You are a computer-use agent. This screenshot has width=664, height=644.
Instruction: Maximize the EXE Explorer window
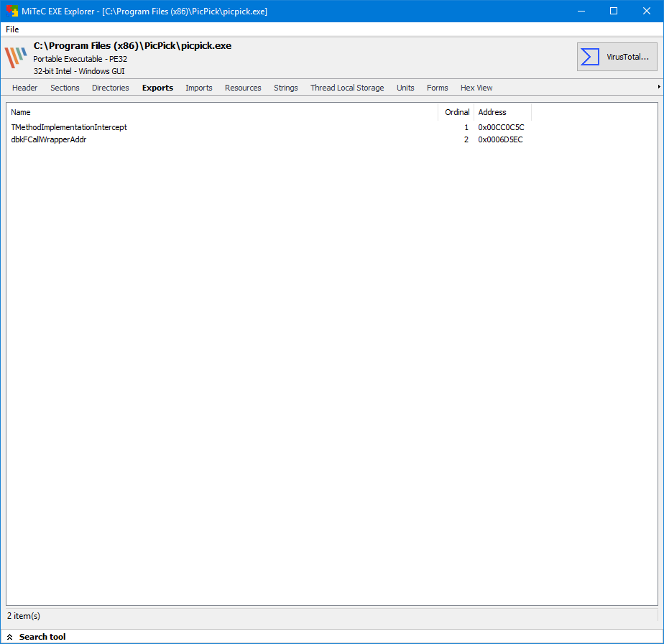pos(614,11)
